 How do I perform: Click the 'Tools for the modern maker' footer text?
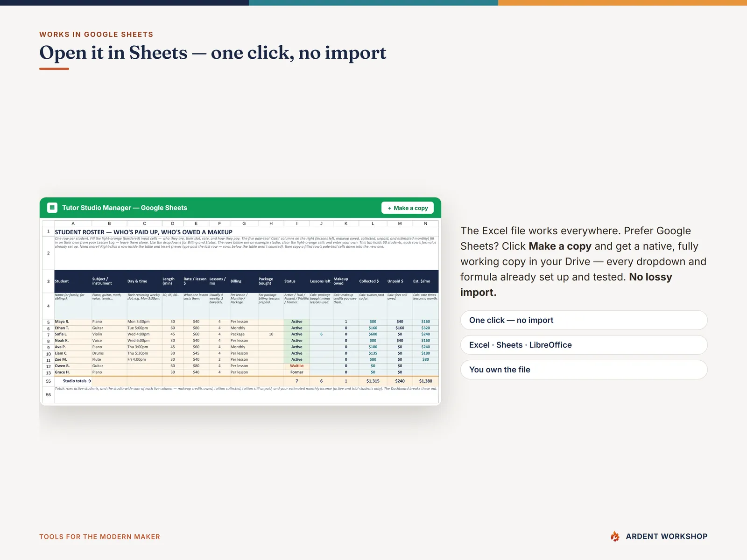[x=99, y=537]
